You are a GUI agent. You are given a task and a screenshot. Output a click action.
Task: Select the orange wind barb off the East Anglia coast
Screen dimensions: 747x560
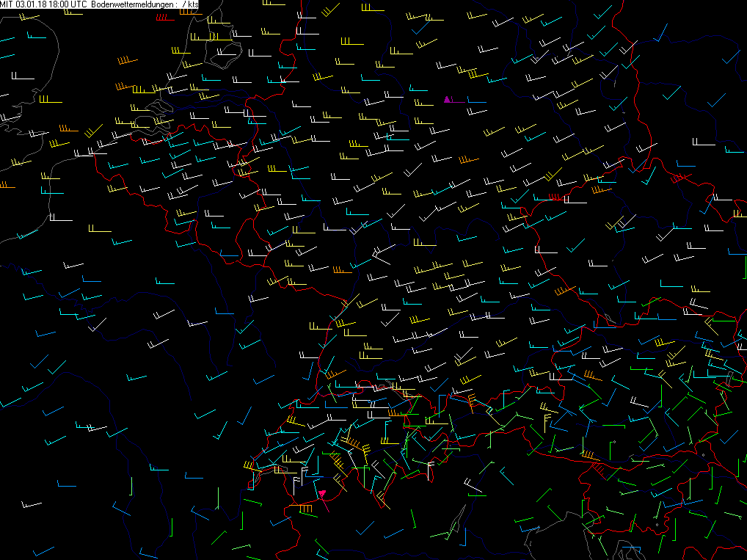tap(128, 60)
